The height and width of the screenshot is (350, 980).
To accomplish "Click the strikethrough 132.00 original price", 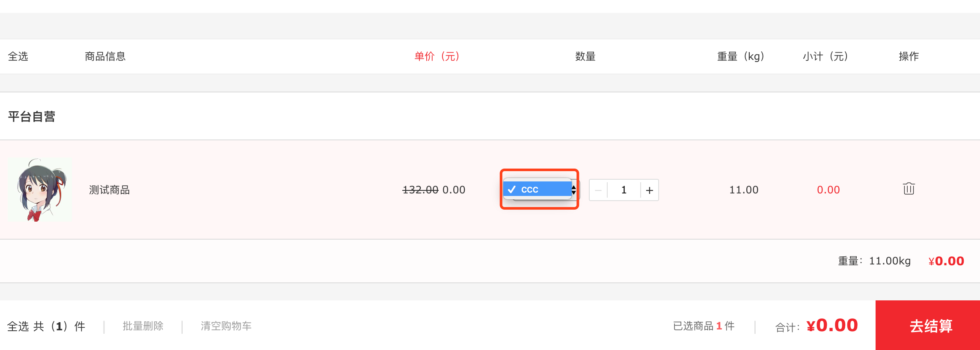I will tap(420, 190).
